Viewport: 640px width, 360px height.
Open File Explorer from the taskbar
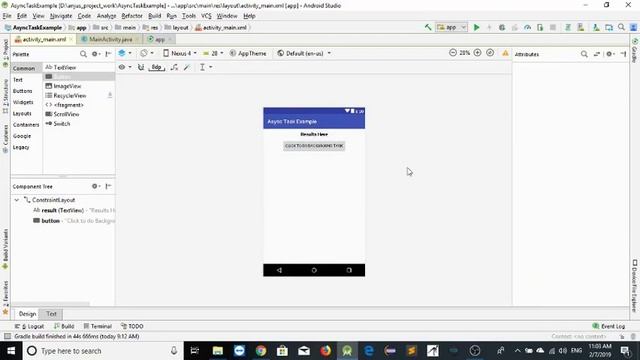click(x=218, y=351)
